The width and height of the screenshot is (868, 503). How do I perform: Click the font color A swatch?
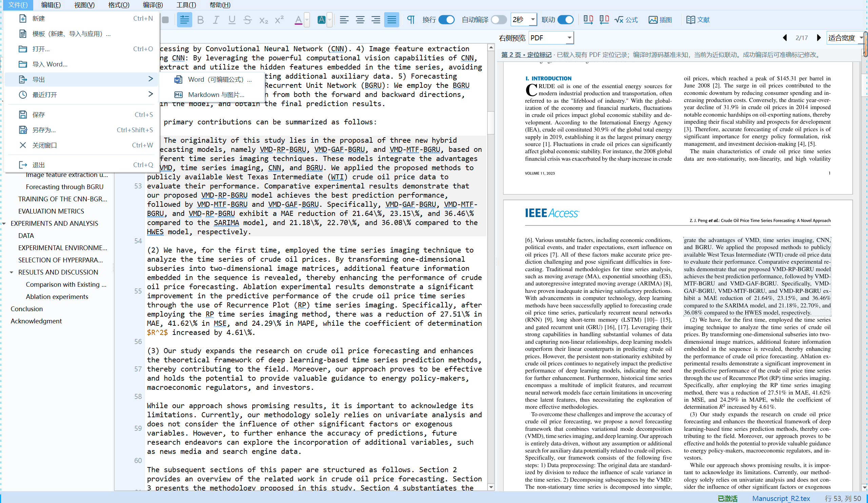[298, 20]
